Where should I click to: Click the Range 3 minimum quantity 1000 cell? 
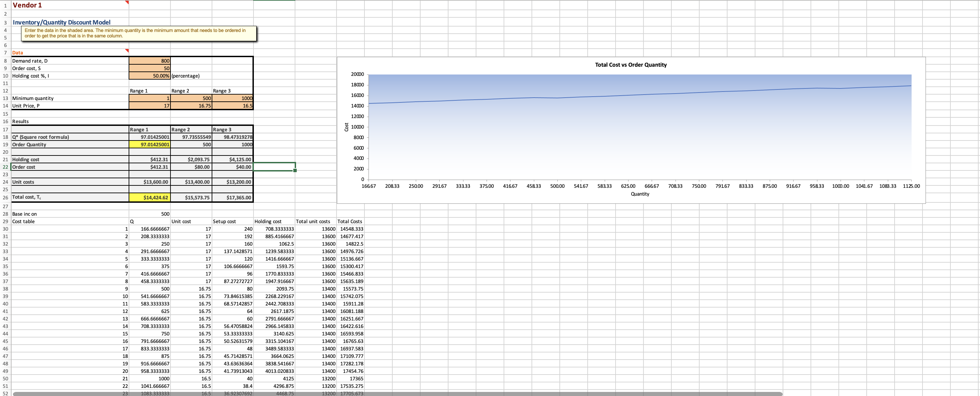(232, 98)
